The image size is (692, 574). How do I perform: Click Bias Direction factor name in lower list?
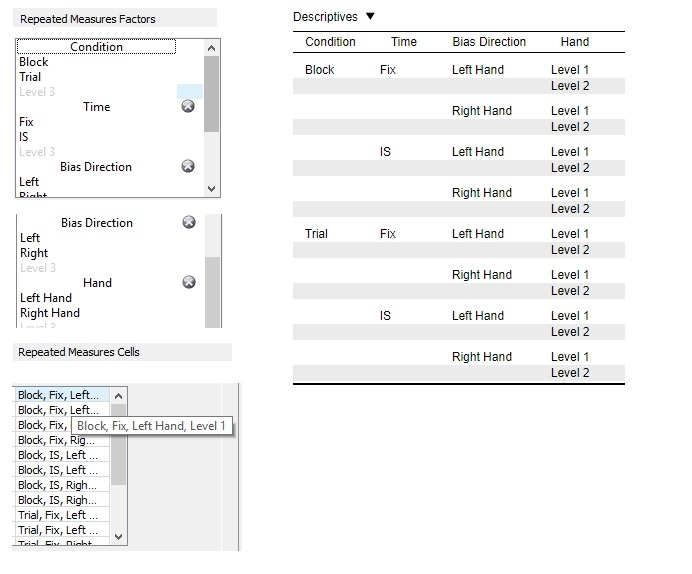pyautogui.click(x=97, y=223)
